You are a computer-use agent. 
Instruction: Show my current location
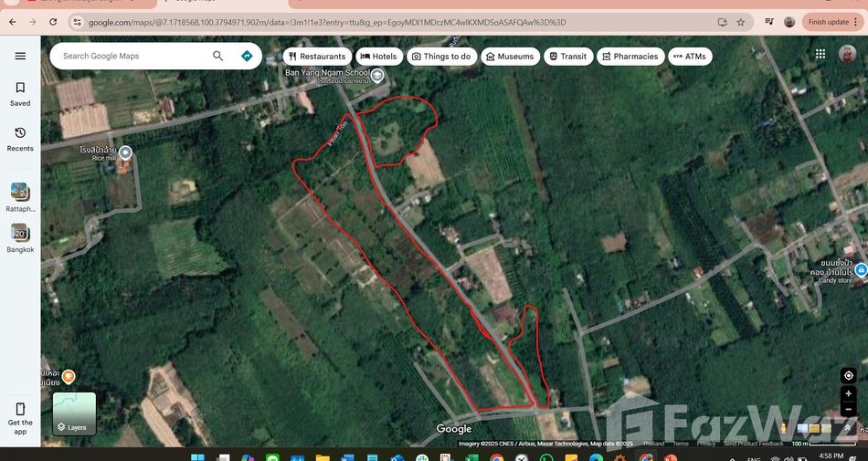(x=849, y=375)
